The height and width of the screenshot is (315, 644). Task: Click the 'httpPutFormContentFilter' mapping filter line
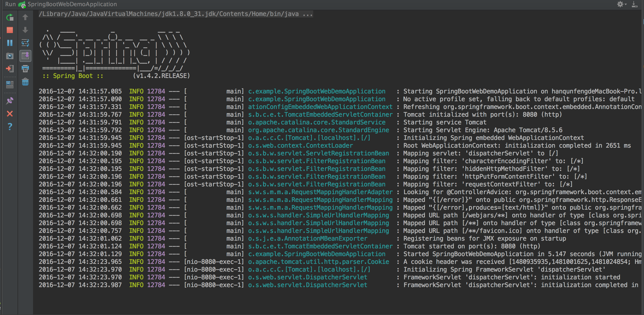click(495, 177)
